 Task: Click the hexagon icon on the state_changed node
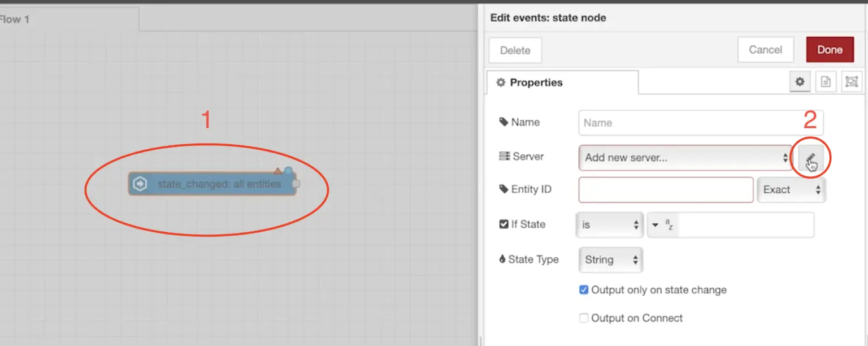coord(140,184)
